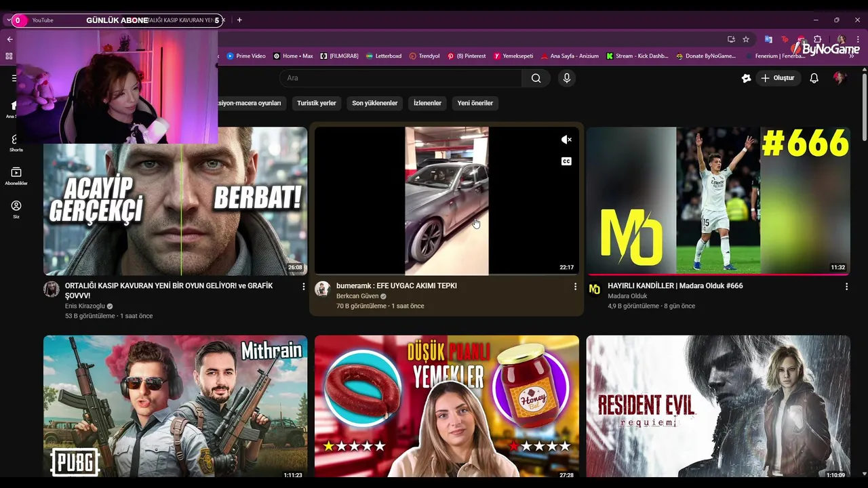Open [FILMGRAB] bookmark
868x488 pixels.
point(339,56)
